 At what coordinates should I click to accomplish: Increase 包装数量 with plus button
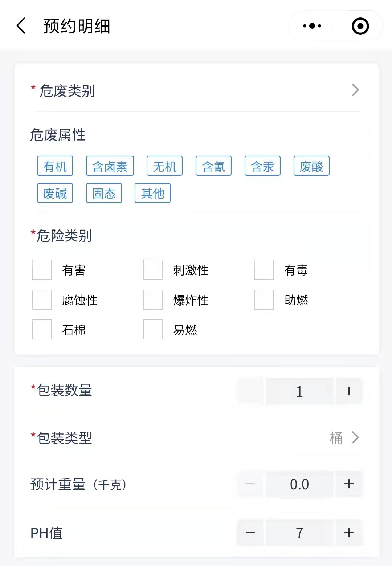click(349, 391)
